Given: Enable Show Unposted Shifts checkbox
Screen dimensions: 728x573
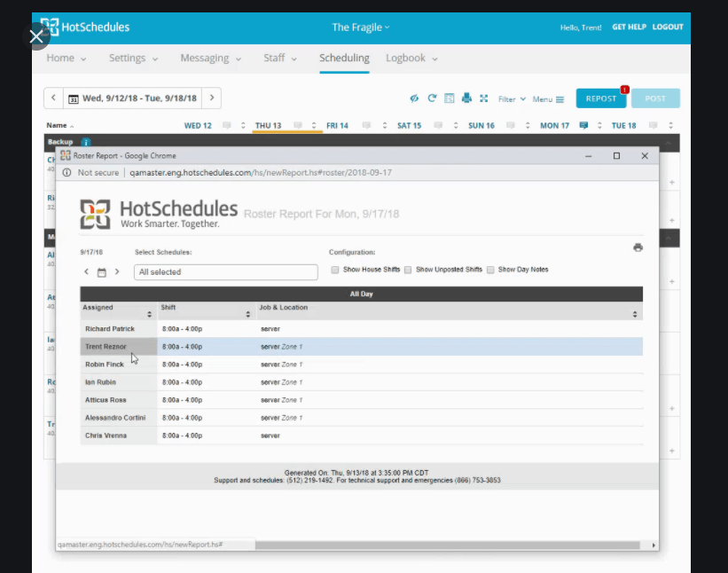Looking at the screenshot, I should click(408, 270).
